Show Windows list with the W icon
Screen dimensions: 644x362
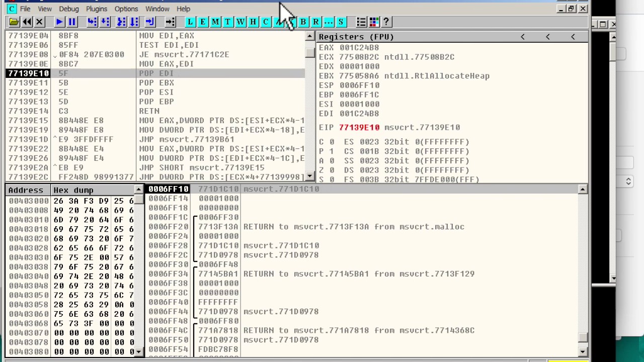pos(240,22)
